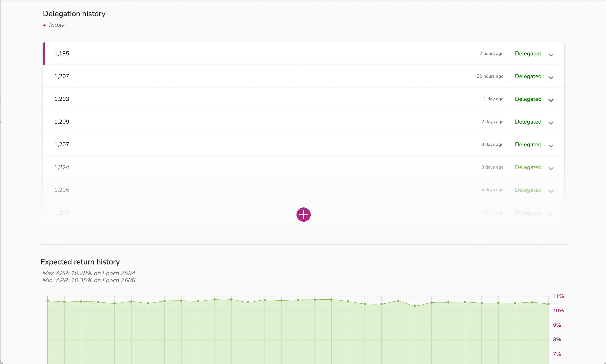
Task: Select the 1,206 delegation entry
Action: pyautogui.click(x=62, y=190)
